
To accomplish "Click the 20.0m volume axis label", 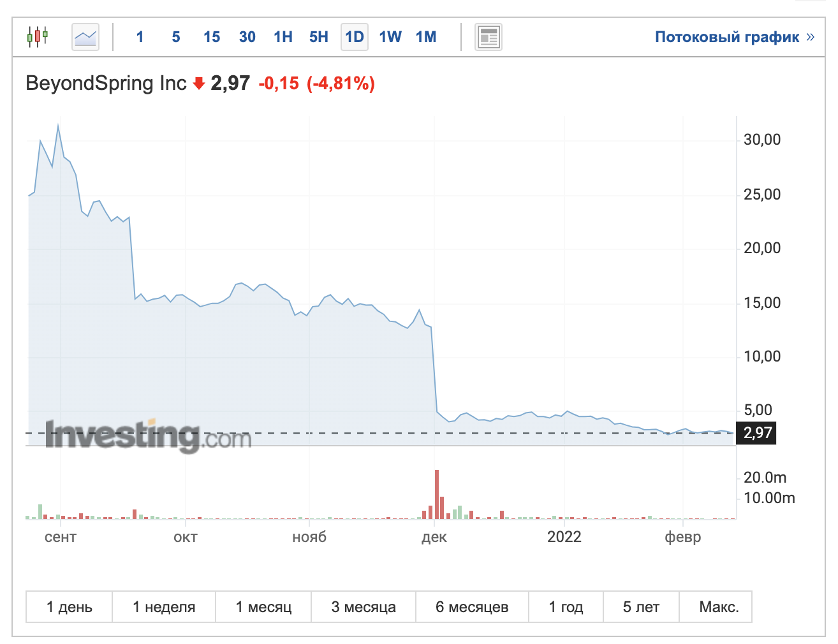I will coord(765,478).
